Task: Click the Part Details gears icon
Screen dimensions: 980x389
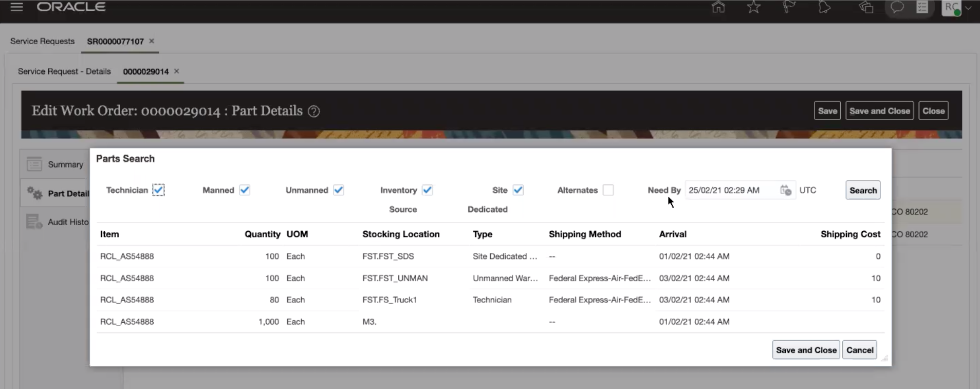Action: pyautogui.click(x=34, y=193)
